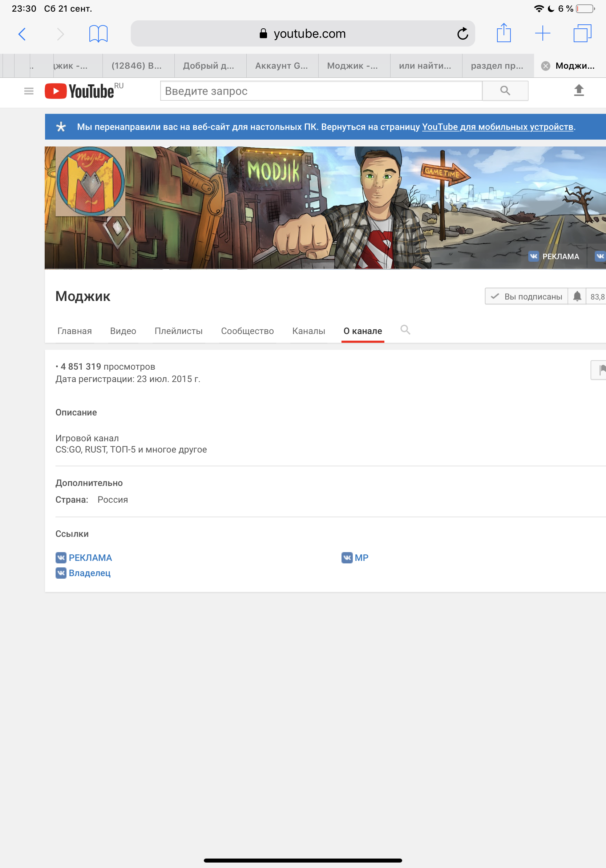Tap the youtube.com address bar

pos(303,34)
